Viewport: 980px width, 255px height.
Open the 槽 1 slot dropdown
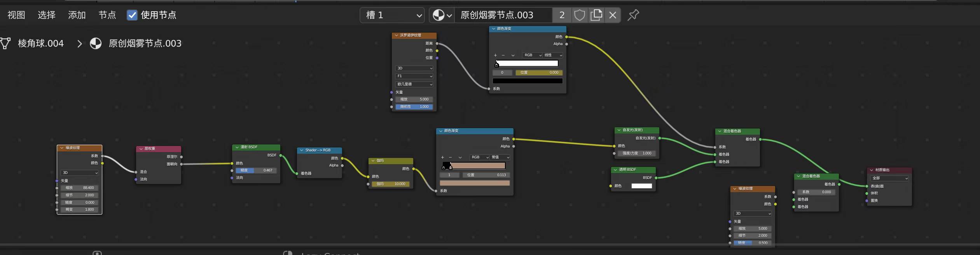392,15
